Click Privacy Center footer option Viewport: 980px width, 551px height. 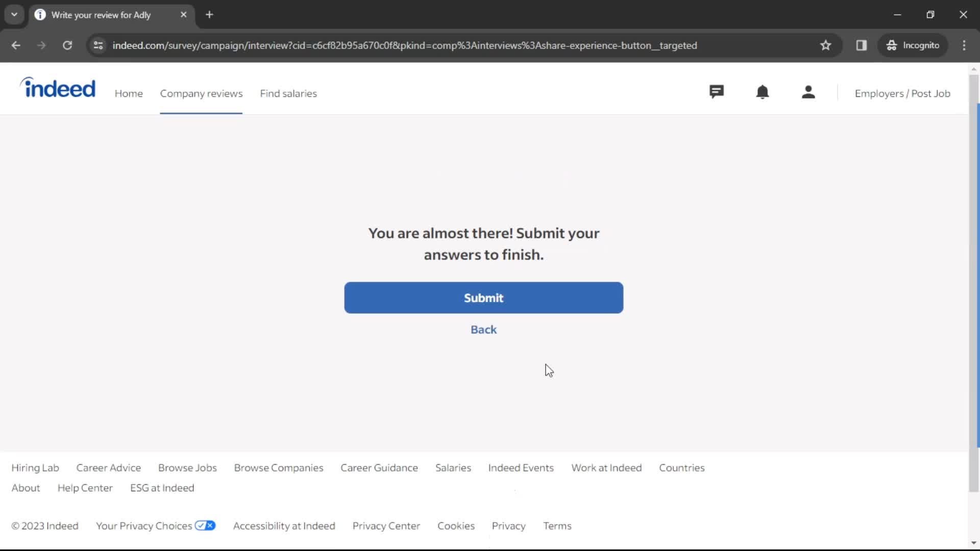tap(386, 525)
